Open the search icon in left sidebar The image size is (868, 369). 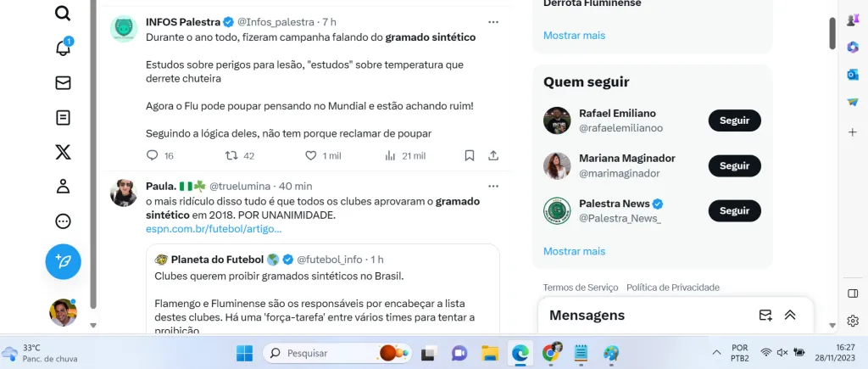tap(63, 14)
